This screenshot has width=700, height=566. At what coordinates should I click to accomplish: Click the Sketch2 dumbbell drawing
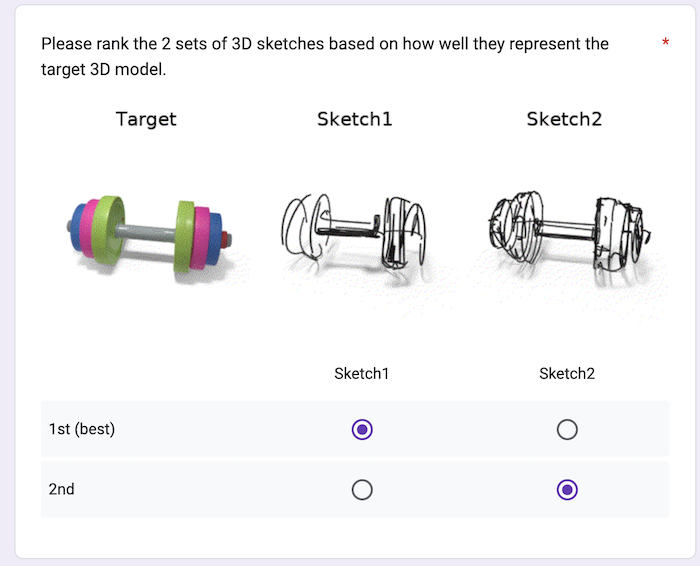tap(565, 228)
